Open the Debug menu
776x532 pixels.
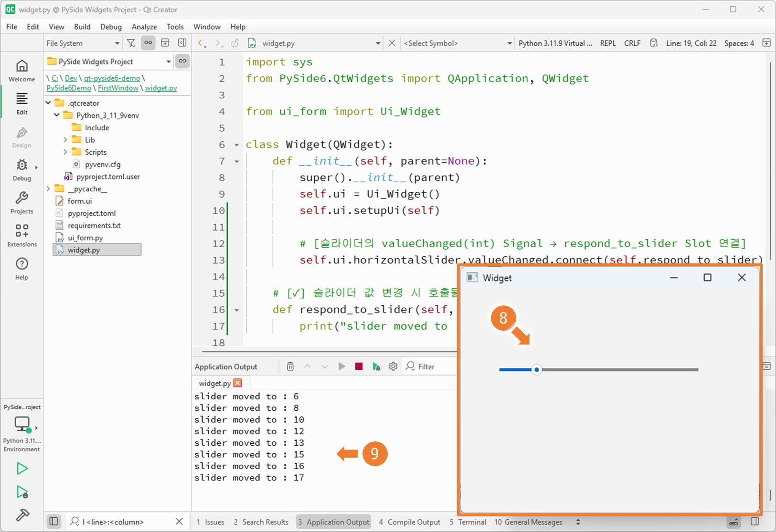click(111, 27)
